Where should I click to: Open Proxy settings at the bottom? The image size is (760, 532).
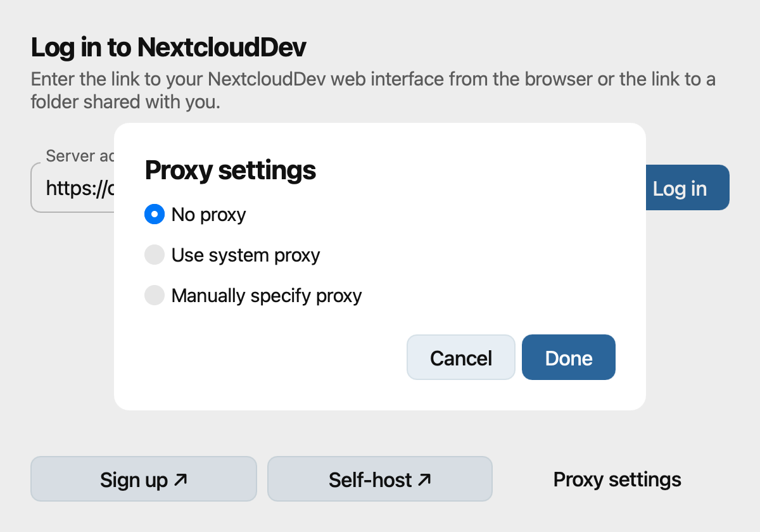pyautogui.click(x=617, y=479)
